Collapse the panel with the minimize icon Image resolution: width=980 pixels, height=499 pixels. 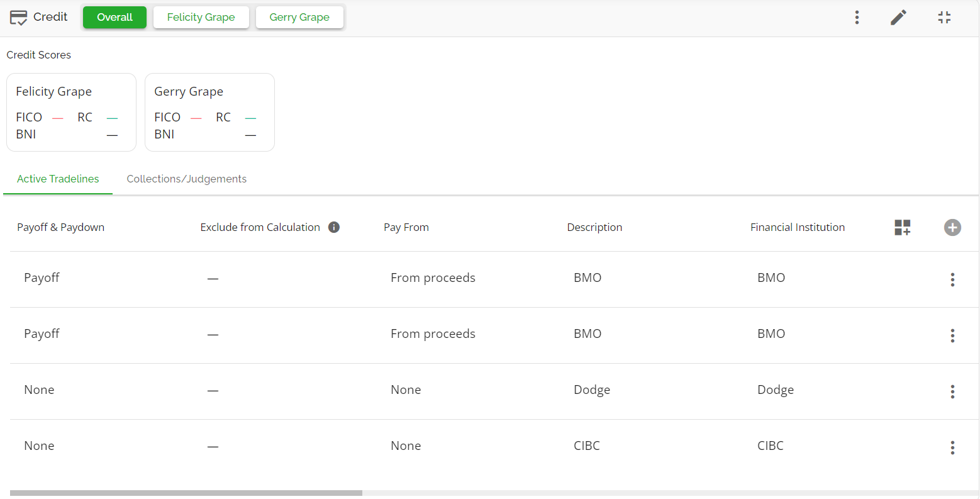tap(944, 18)
